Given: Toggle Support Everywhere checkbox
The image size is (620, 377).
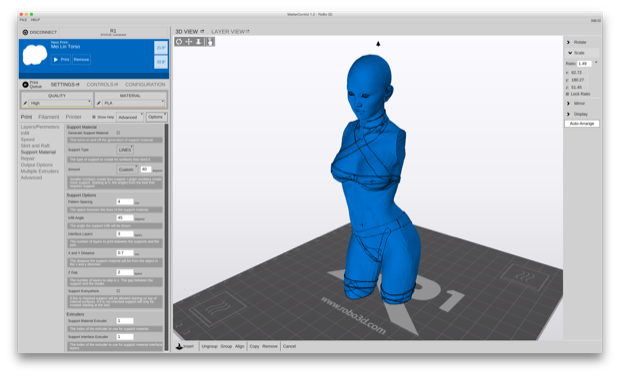Looking at the screenshot, I should [x=118, y=291].
